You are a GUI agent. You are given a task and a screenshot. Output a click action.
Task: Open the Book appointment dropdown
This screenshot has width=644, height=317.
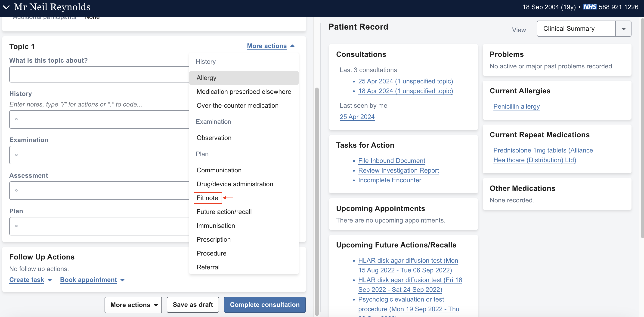click(92, 280)
